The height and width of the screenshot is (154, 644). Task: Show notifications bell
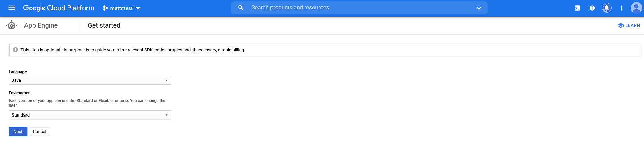[x=607, y=8]
